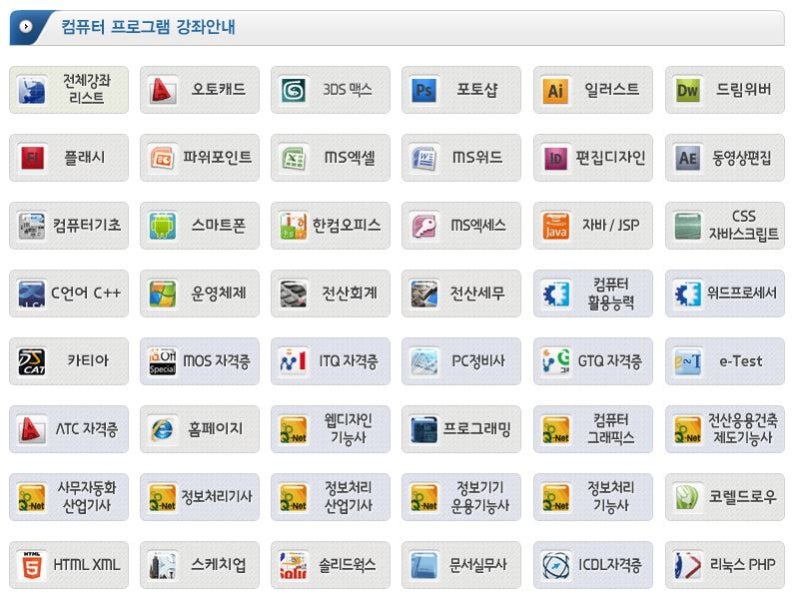The width and height of the screenshot is (800, 595).
Task: Open the HTML5 icon for HTML XML
Action: [x=32, y=565]
